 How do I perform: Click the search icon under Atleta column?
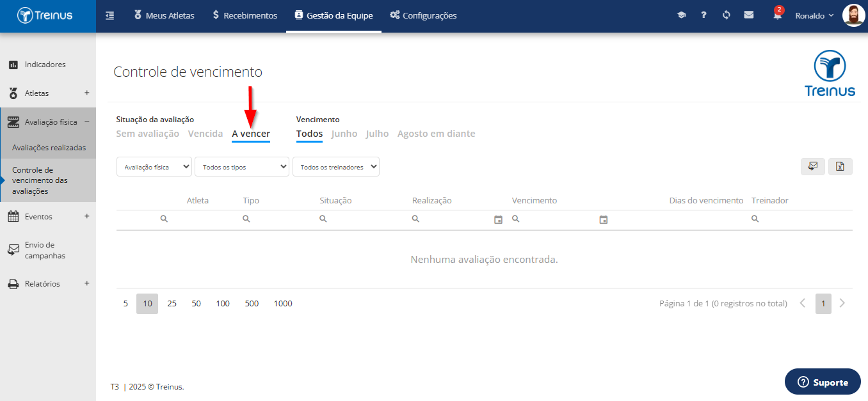coord(164,219)
